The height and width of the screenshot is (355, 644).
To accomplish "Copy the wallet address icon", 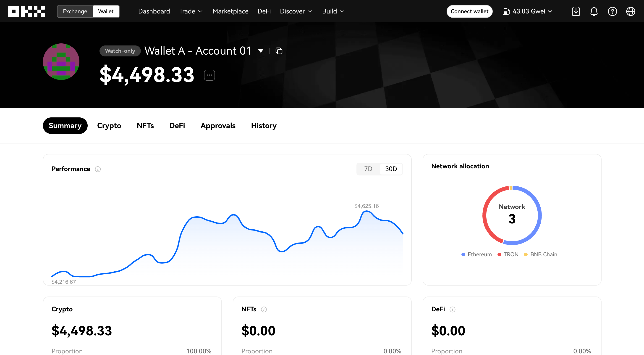I will pyautogui.click(x=279, y=51).
